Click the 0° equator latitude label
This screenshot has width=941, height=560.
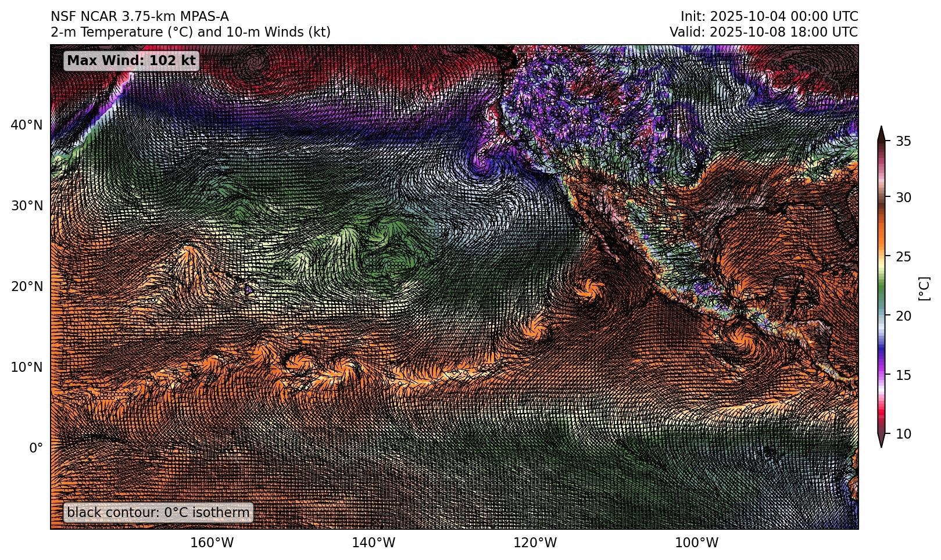[36, 448]
